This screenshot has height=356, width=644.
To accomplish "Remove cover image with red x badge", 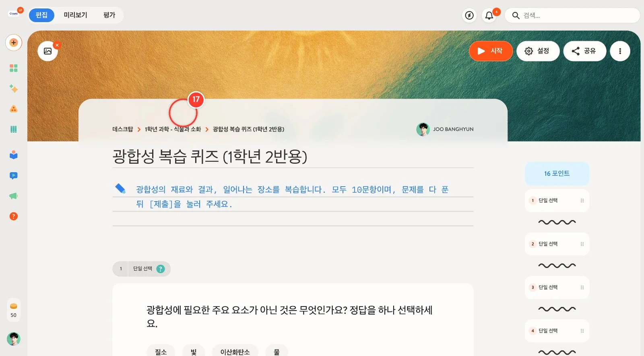I will pyautogui.click(x=57, y=45).
